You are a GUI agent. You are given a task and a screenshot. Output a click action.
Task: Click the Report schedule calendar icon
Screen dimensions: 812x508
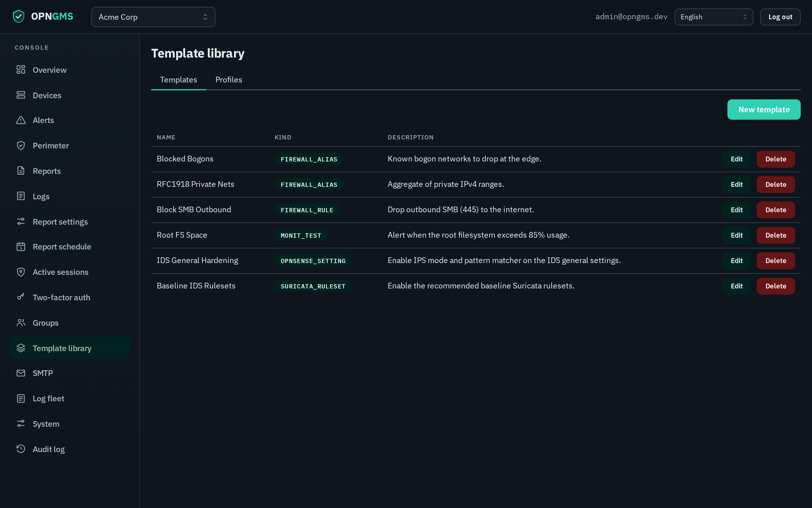point(21,247)
